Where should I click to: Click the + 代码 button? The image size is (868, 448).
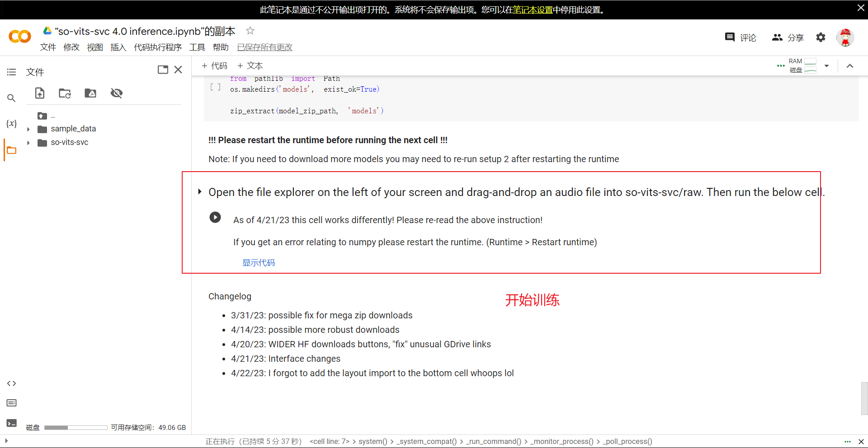click(x=214, y=66)
